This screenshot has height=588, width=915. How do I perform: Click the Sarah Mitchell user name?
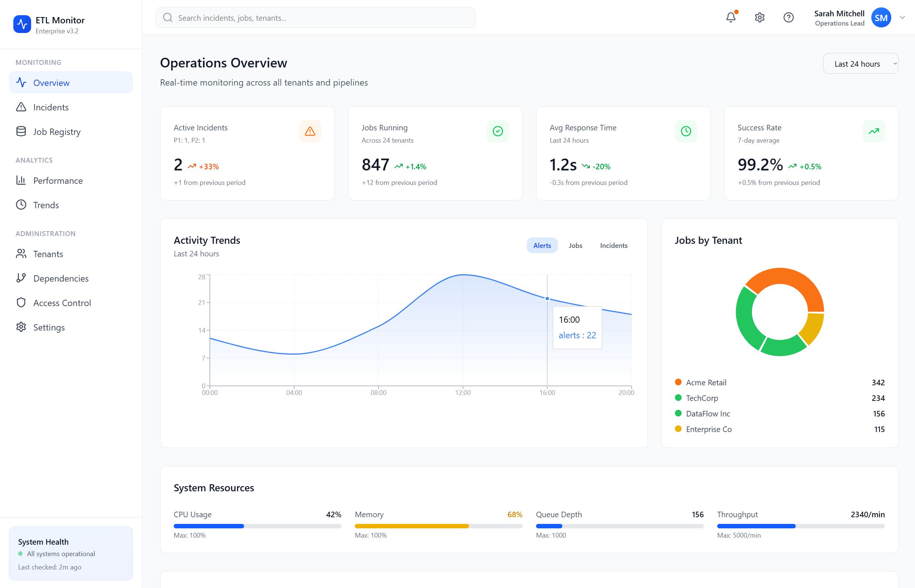click(839, 13)
